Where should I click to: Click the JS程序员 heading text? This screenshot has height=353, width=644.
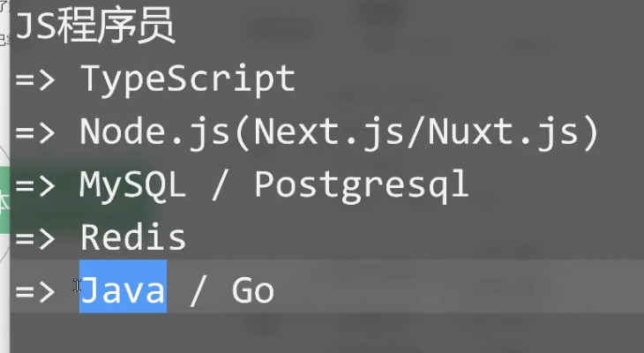95,26
